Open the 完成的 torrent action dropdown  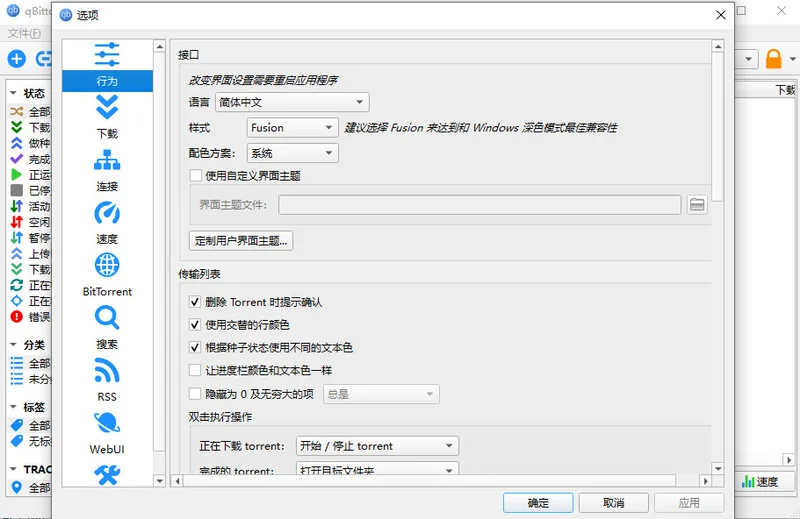click(377, 469)
